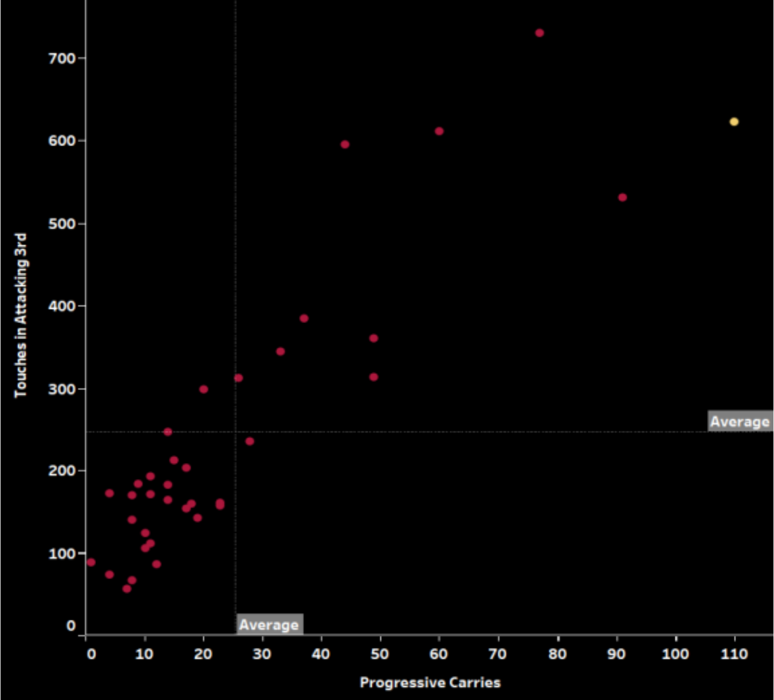
Task: Click the highest data point above 700 touches
Action: (x=540, y=33)
